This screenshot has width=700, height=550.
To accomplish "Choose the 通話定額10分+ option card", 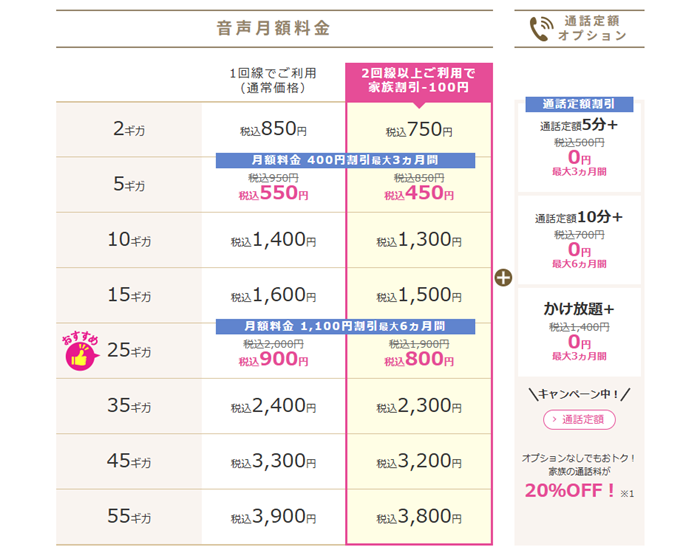I will 579,240.
